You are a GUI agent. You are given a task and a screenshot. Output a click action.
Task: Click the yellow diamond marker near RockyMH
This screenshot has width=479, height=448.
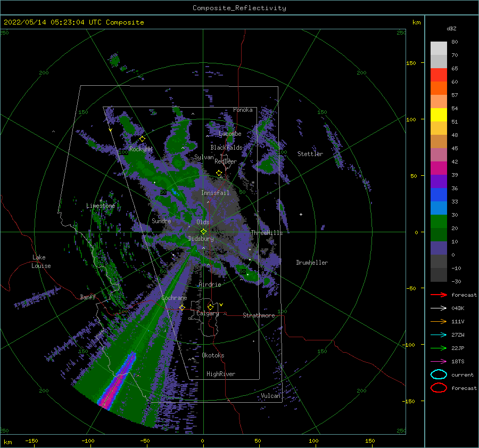point(142,139)
